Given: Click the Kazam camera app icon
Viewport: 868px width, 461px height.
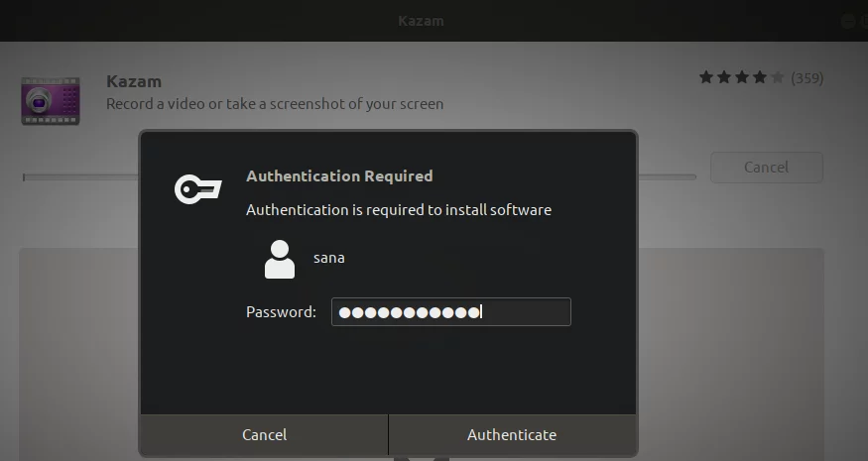Looking at the screenshot, I should click(x=51, y=101).
